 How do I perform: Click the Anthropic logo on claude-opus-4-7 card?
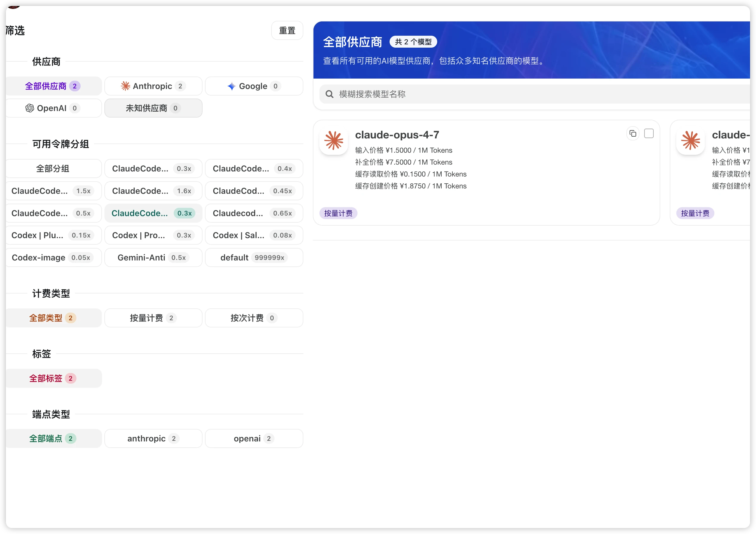(x=334, y=140)
